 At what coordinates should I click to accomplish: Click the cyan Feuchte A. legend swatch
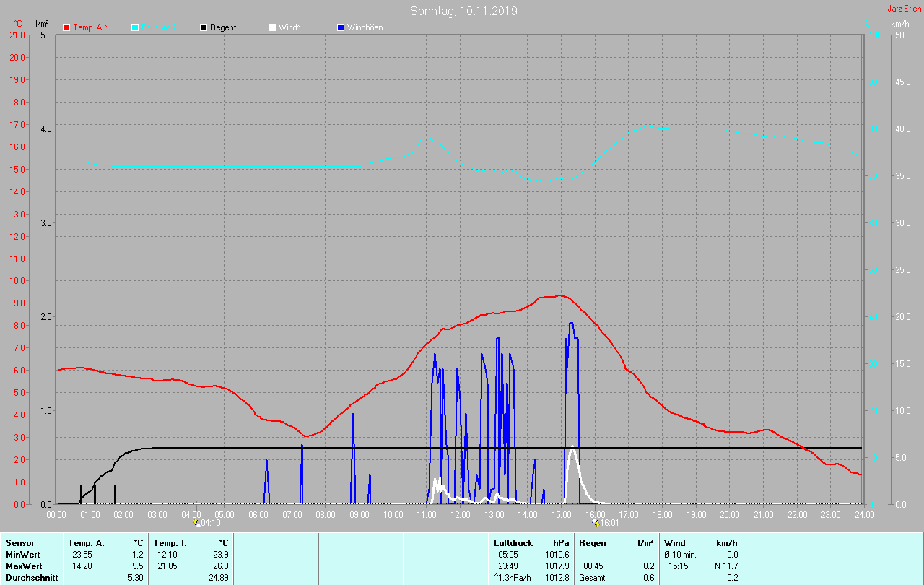[x=135, y=27]
